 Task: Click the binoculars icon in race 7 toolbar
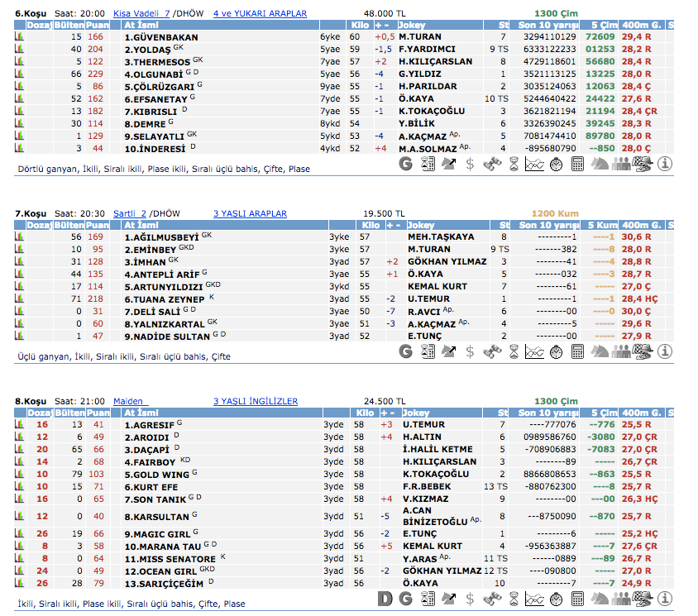(491, 351)
